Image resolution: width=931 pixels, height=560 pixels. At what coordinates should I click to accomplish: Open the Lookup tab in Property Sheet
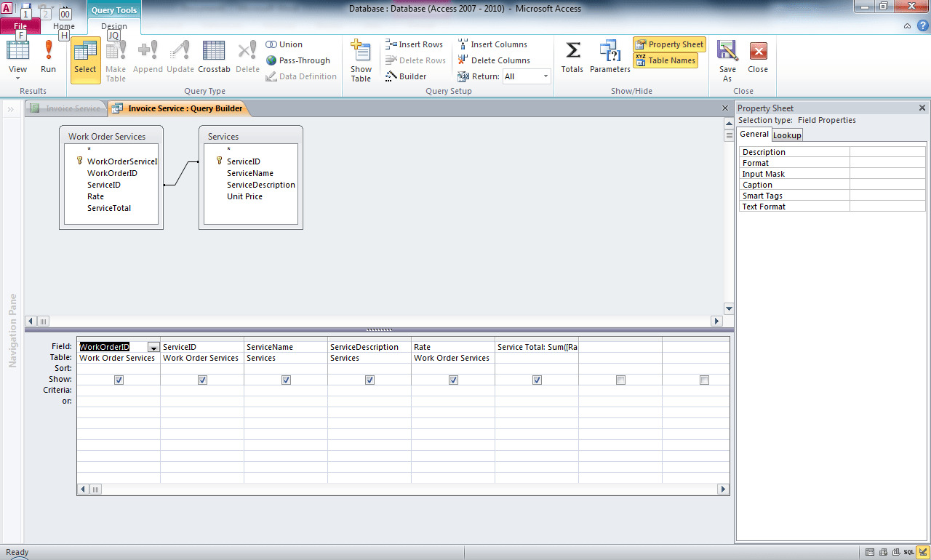(x=787, y=135)
